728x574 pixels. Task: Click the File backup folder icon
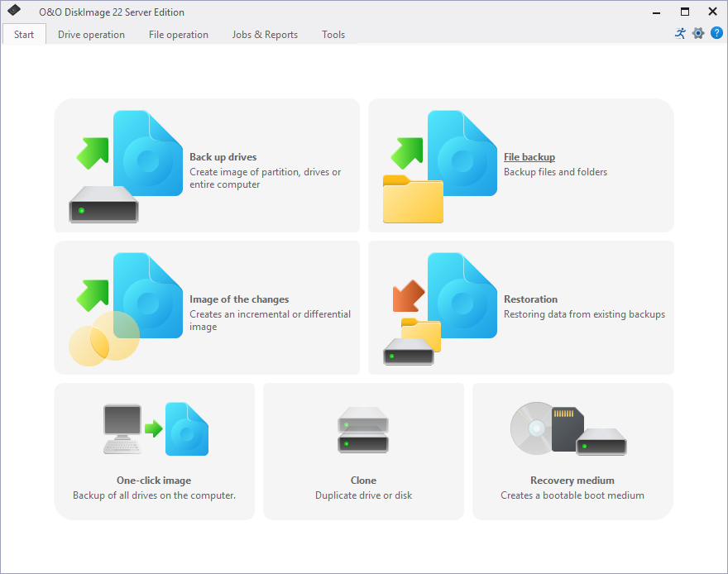[414, 199]
